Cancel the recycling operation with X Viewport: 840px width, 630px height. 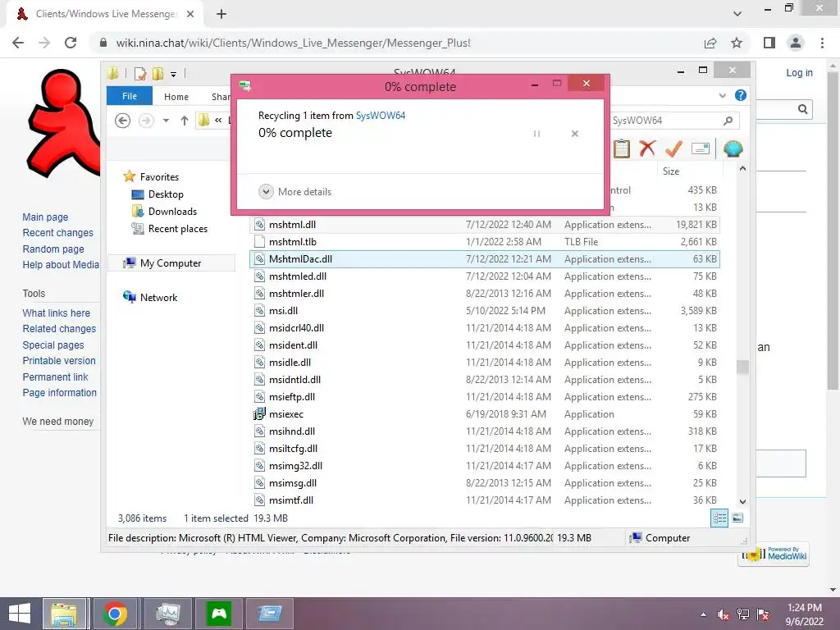pyautogui.click(x=575, y=134)
